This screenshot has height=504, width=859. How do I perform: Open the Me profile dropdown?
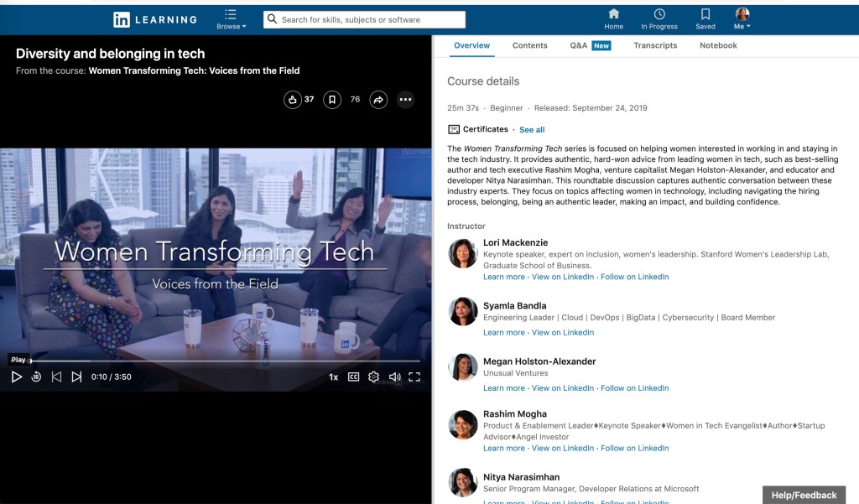(x=742, y=19)
